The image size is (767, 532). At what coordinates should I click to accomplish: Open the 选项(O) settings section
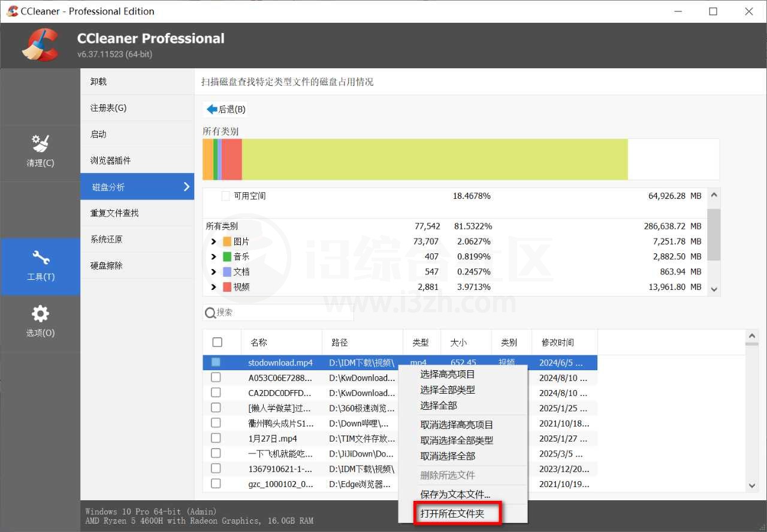(x=40, y=322)
